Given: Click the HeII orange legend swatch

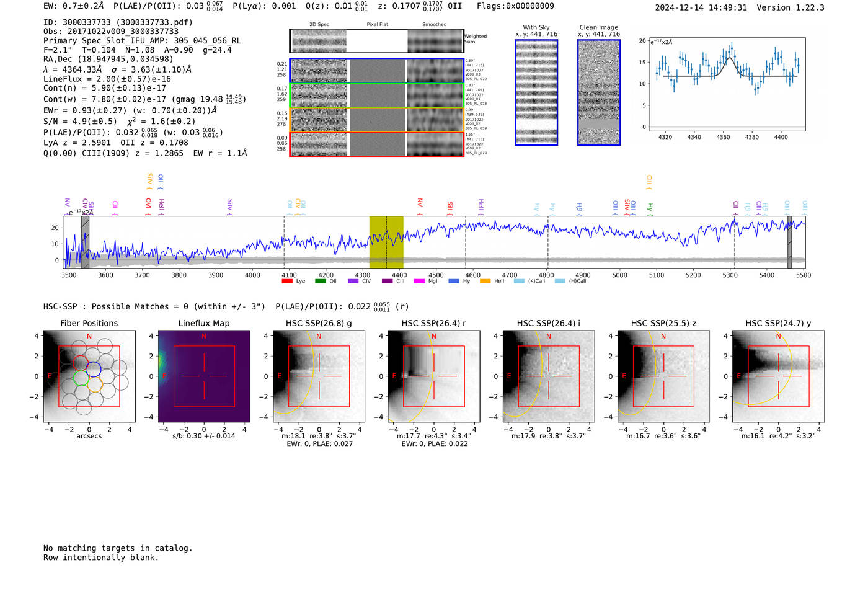Looking at the screenshot, I should (485, 281).
